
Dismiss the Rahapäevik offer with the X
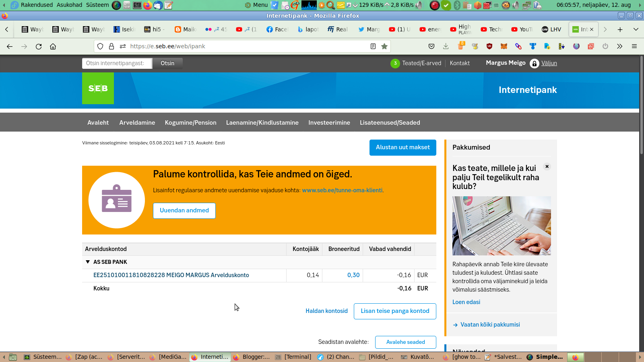pyautogui.click(x=547, y=167)
